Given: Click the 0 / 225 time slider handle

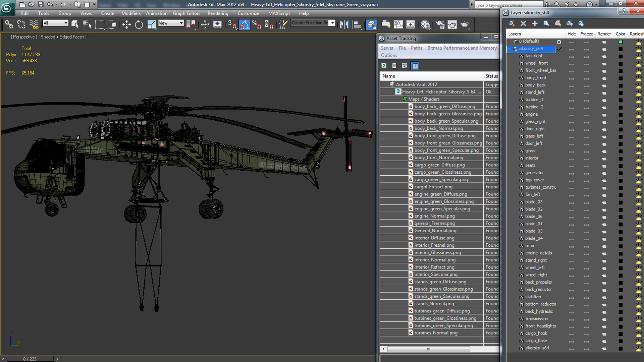Looking at the screenshot, I should click(30, 359).
